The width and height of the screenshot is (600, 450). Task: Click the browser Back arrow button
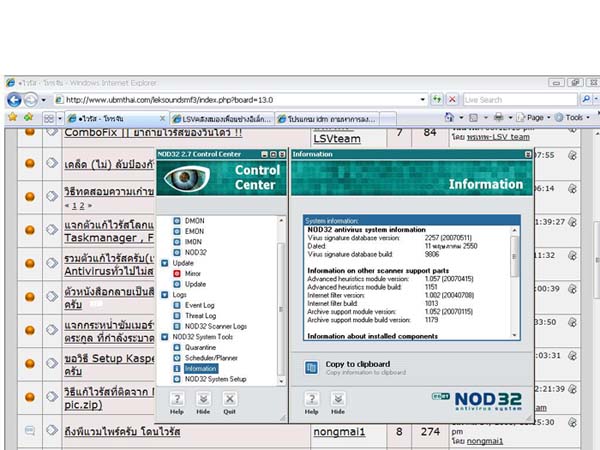14,100
